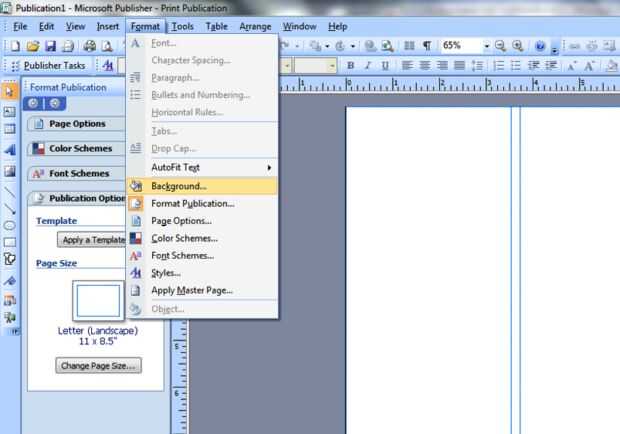The image size is (620, 434).
Task: Select the WordArt tool
Action: pos(9,150)
